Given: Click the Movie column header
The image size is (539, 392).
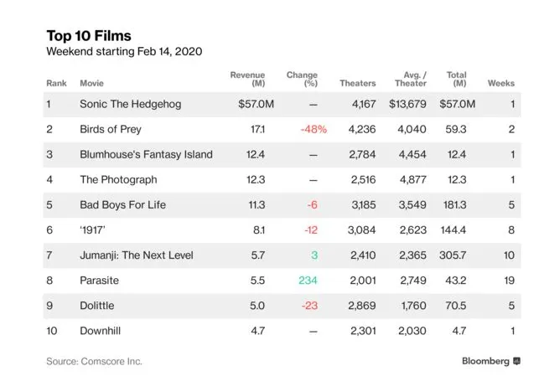Looking at the screenshot, I should (92, 84).
